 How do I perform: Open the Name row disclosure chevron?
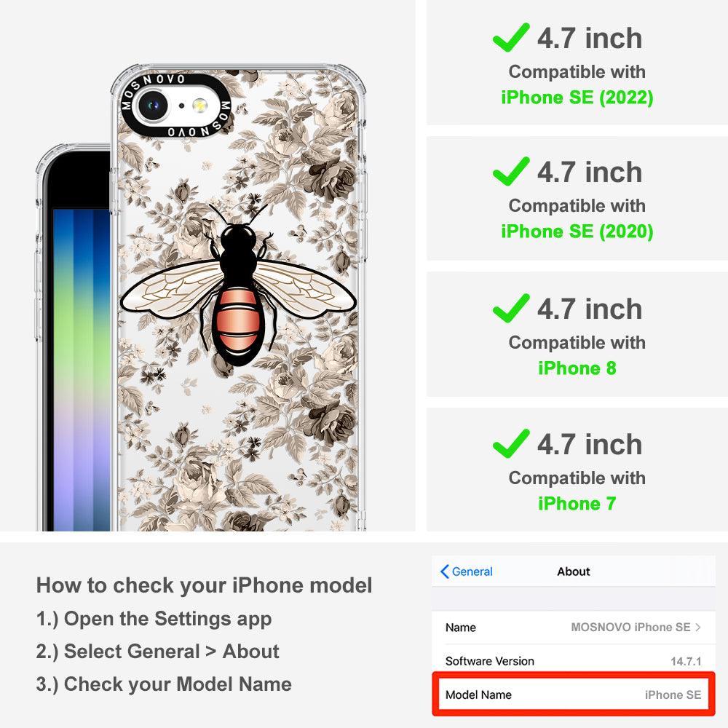point(698,628)
